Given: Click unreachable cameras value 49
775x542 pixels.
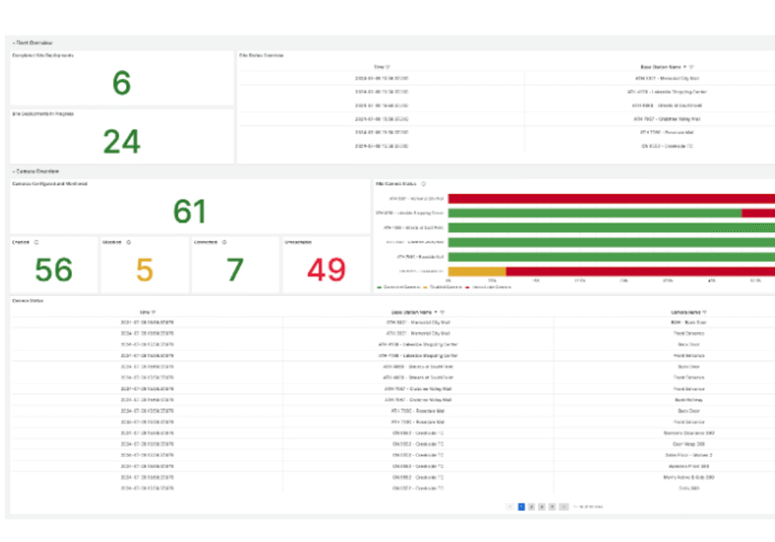Looking at the screenshot, I should 326,270.
